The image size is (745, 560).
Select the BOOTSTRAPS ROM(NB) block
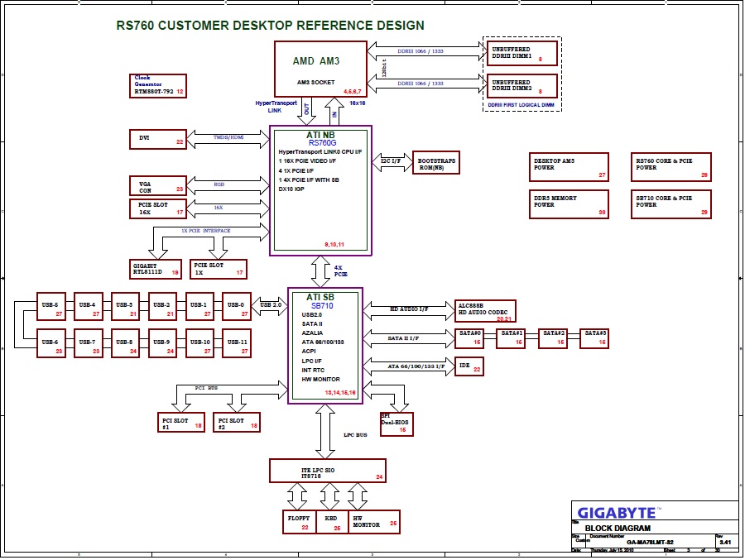(x=435, y=163)
